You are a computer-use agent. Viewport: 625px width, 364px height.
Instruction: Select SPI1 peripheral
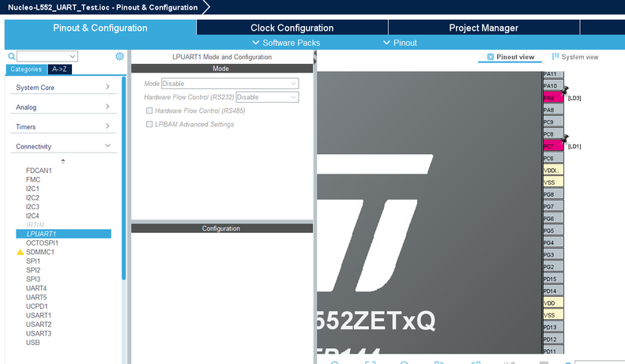click(x=33, y=261)
